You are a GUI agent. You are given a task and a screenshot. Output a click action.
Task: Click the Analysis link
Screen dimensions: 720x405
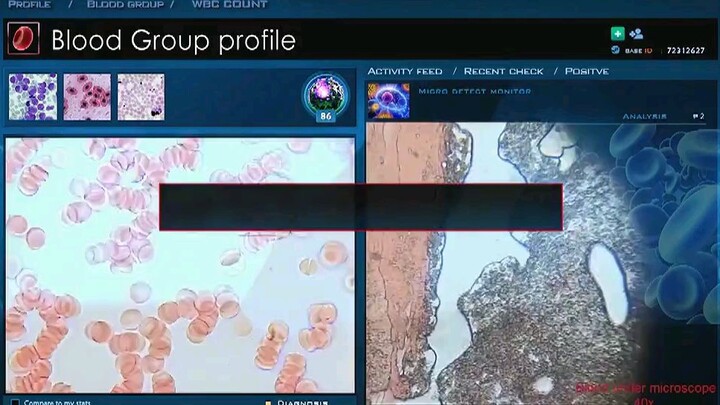[x=645, y=116]
